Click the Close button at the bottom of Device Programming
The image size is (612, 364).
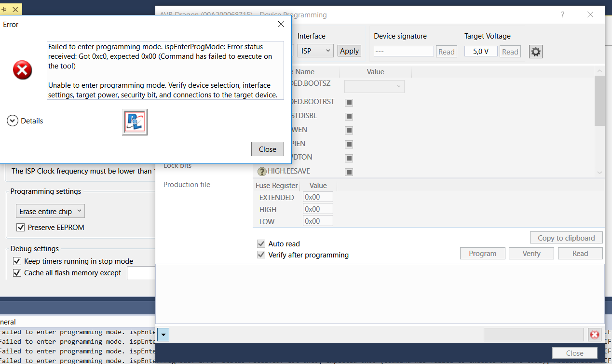pyautogui.click(x=574, y=353)
